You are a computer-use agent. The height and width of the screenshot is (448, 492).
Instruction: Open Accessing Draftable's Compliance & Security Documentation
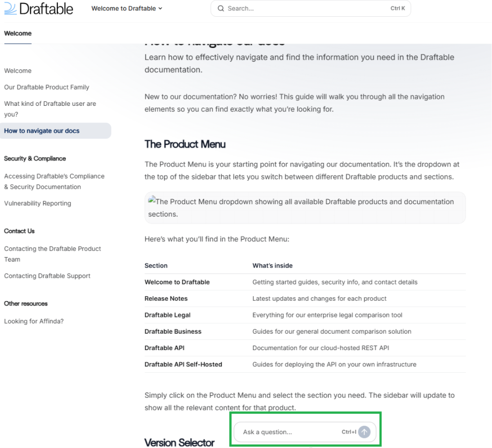point(54,181)
